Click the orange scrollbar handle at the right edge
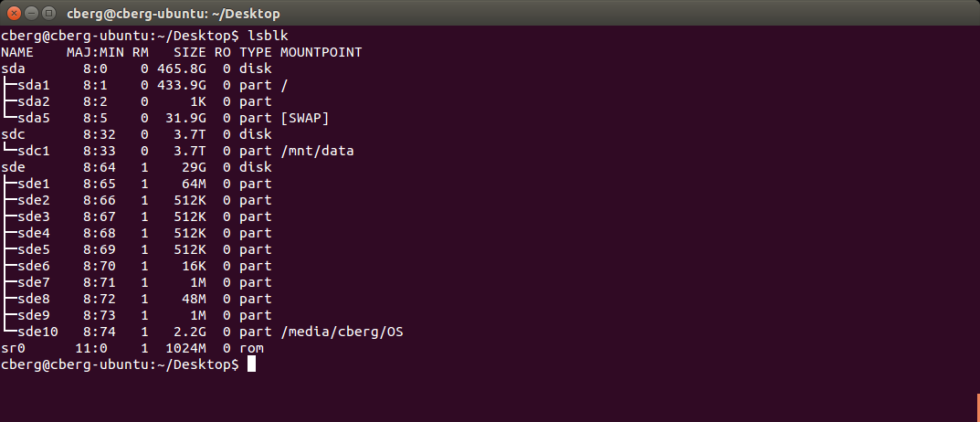 (978, 407)
